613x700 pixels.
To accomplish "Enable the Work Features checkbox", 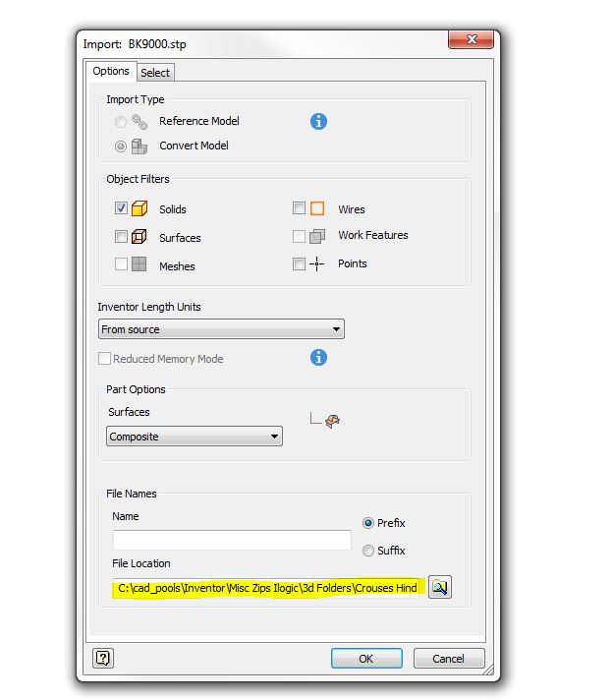I will coord(299,236).
